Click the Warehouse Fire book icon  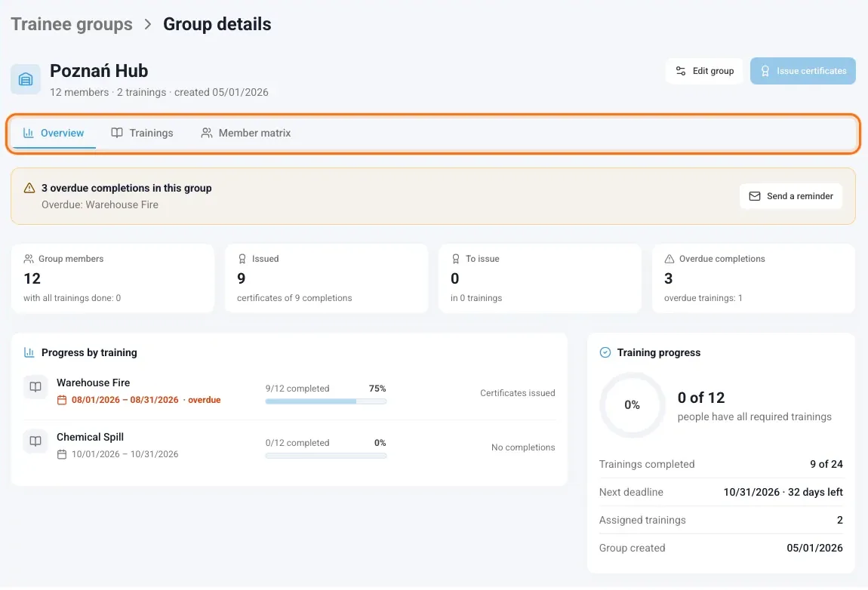pyautogui.click(x=35, y=387)
